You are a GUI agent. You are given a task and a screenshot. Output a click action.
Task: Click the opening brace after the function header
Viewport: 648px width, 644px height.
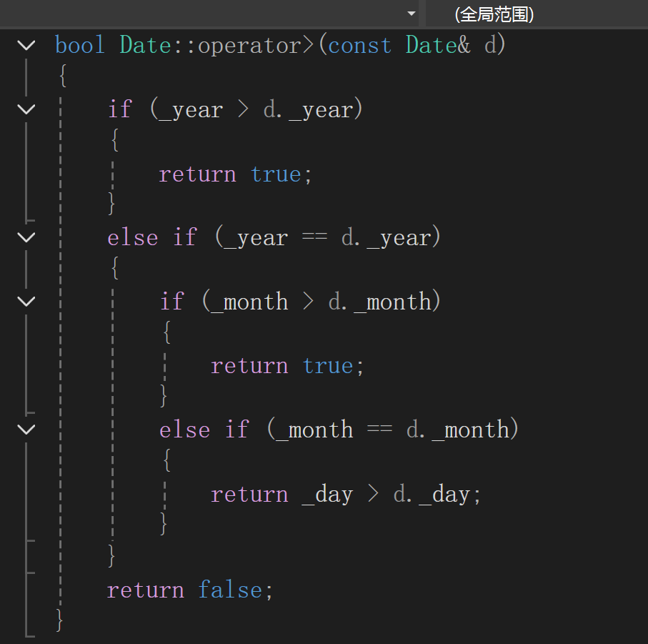tap(63, 76)
